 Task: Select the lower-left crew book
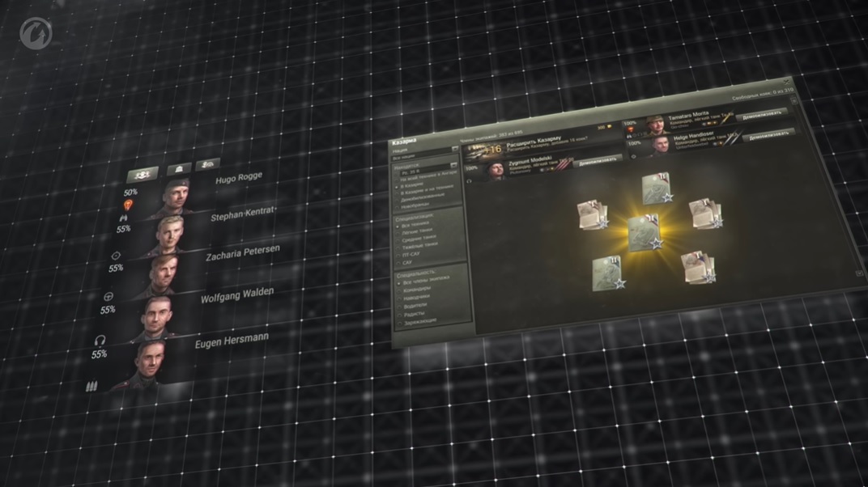click(x=607, y=273)
